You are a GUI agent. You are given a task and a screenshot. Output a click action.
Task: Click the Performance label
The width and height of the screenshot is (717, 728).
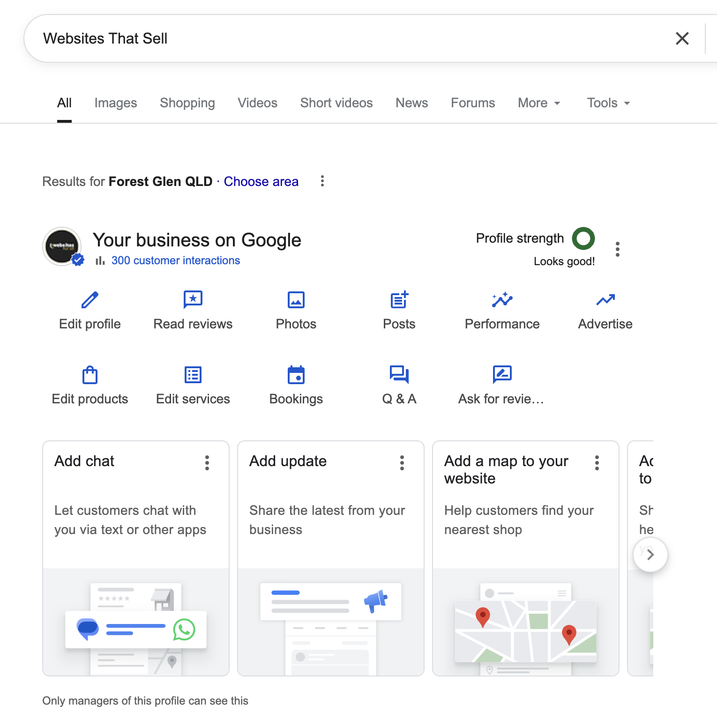[x=502, y=324]
